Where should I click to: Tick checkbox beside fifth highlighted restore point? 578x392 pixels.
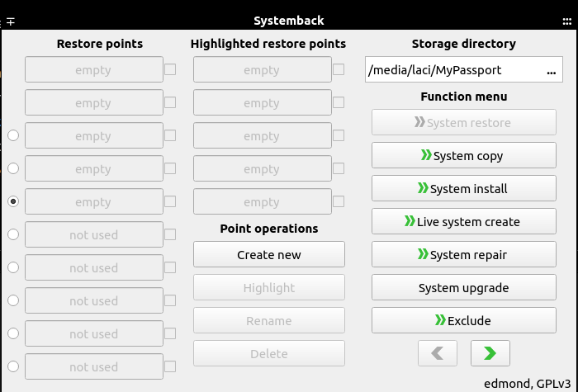339,201
